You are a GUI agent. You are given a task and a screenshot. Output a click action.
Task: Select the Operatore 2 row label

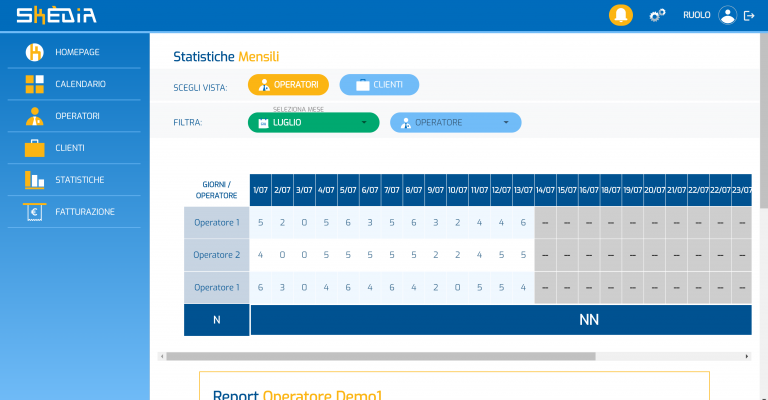pyautogui.click(x=217, y=255)
